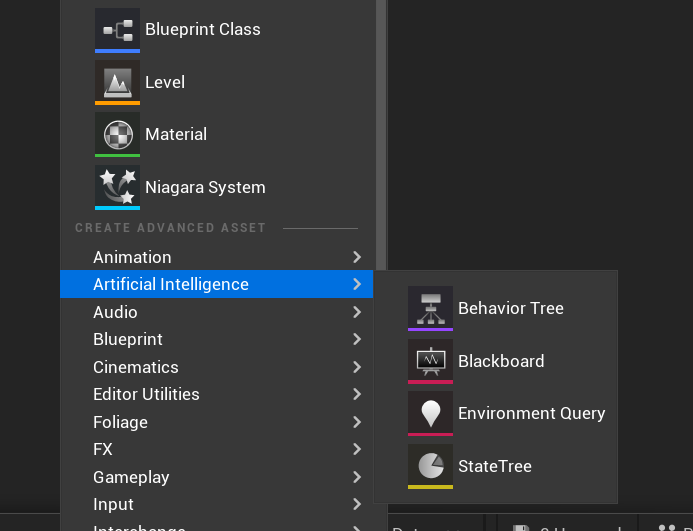693x531 pixels.
Task: Click the Blueprint Class icon
Action: pyautogui.click(x=117, y=30)
